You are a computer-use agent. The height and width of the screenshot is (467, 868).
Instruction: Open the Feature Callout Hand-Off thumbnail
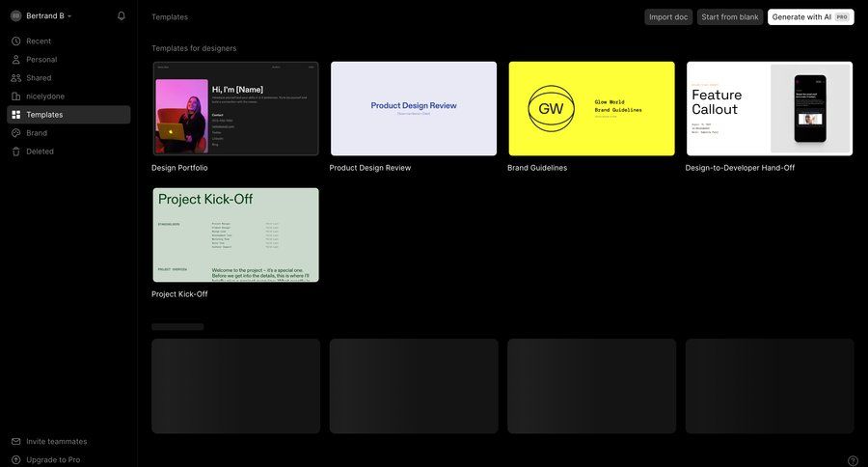tap(770, 109)
